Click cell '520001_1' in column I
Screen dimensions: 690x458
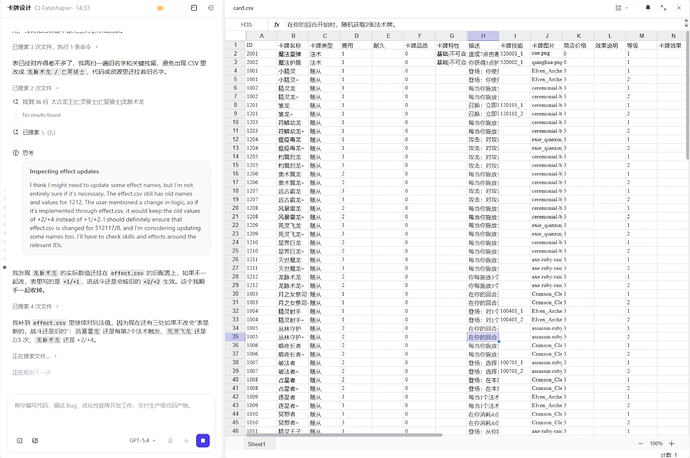coord(515,54)
